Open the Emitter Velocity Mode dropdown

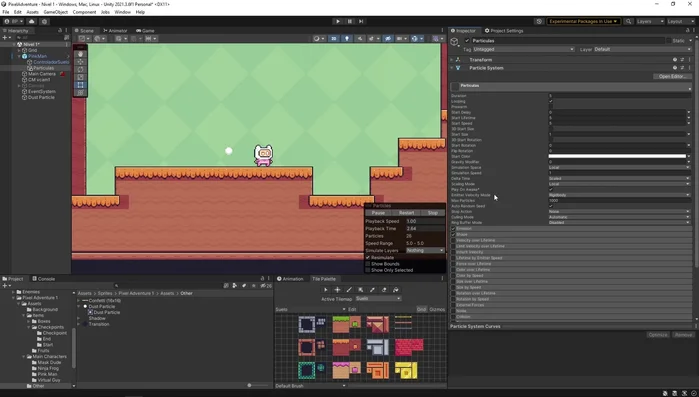(x=619, y=195)
